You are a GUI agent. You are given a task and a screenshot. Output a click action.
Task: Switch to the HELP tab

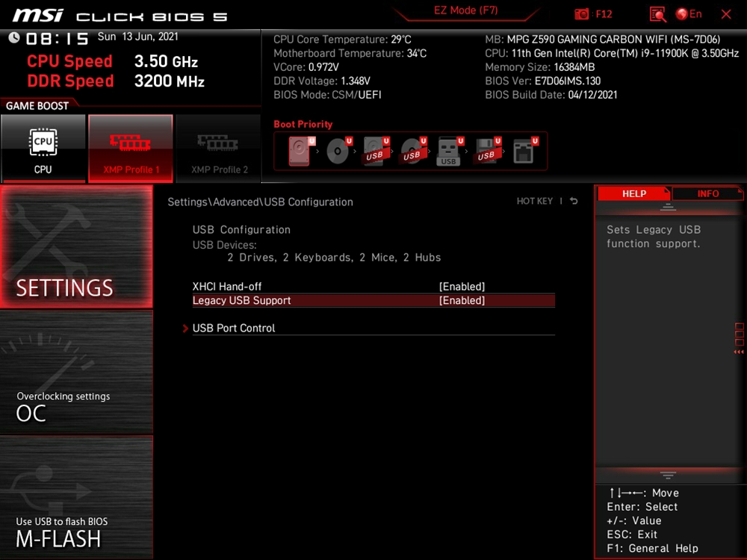click(633, 194)
